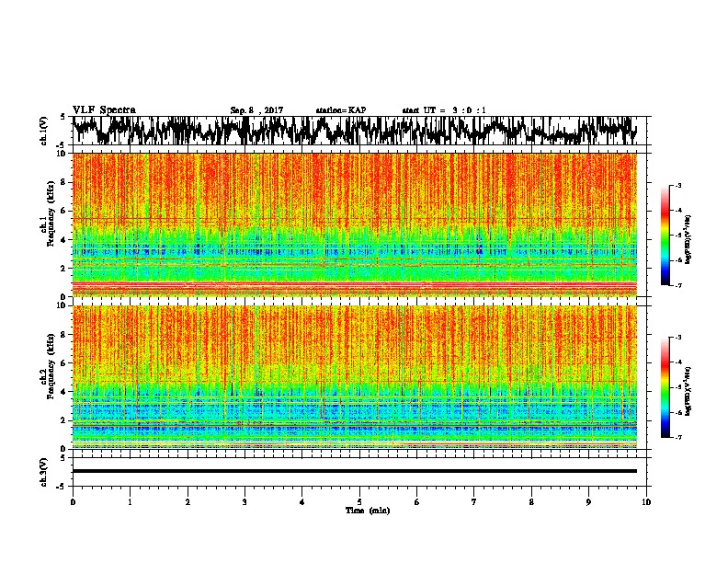Click inside the ch.2 spectrogram plot
This screenshot has width=728, height=563.
coord(355,377)
